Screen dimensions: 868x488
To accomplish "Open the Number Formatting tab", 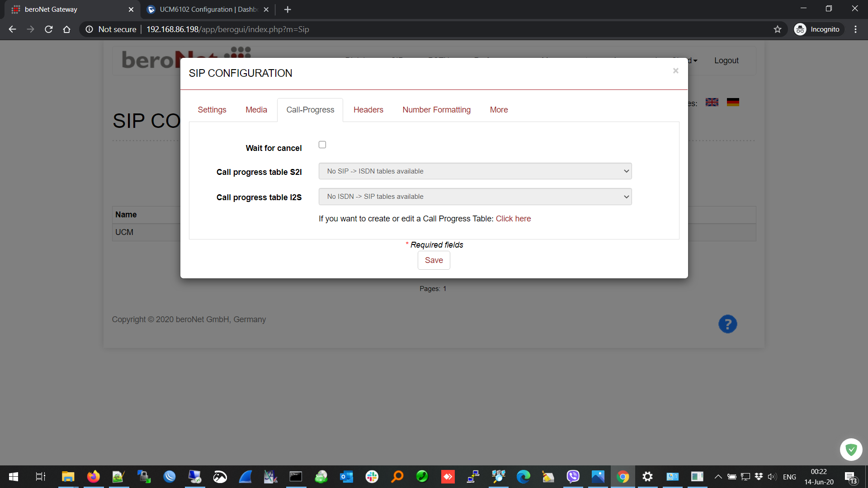I will click(x=436, y=110).
